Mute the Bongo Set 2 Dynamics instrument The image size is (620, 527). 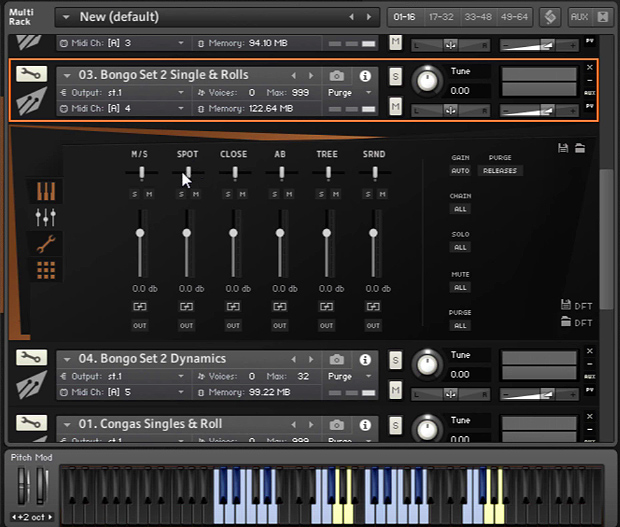point(395,390)
